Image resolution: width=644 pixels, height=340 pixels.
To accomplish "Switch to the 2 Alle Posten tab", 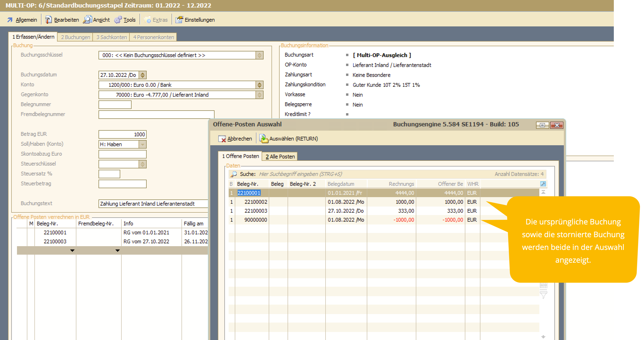I will [280, 157].
